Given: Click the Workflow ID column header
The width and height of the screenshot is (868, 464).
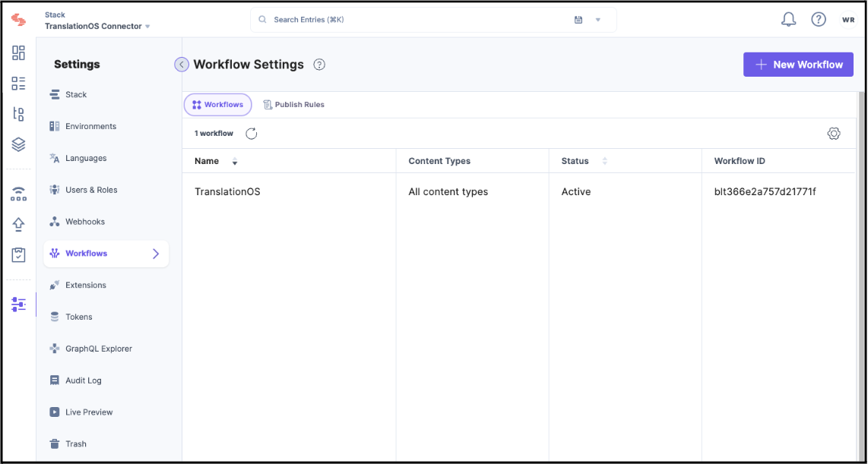Looking at the screenshot, I should pos(740,162).
